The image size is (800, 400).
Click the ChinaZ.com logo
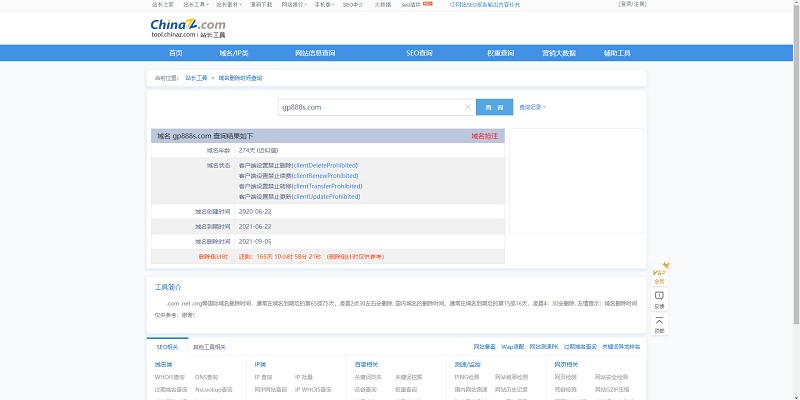pos(188,28)
